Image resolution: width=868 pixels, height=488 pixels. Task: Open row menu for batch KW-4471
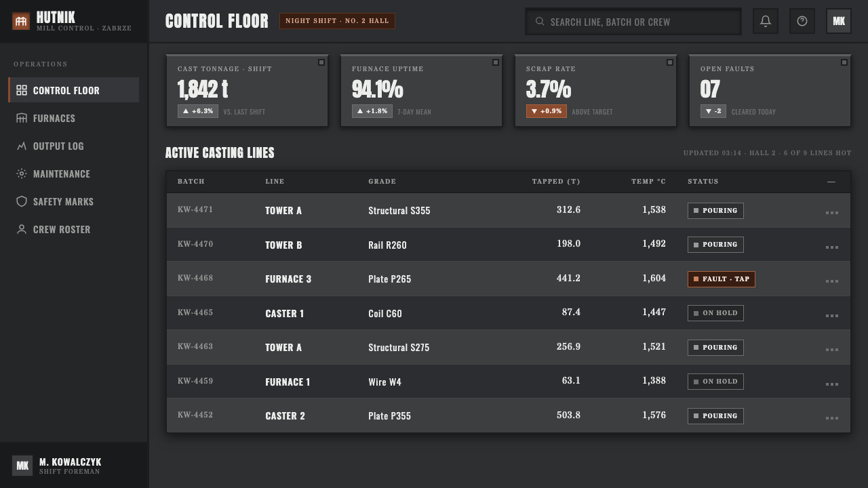832,212
